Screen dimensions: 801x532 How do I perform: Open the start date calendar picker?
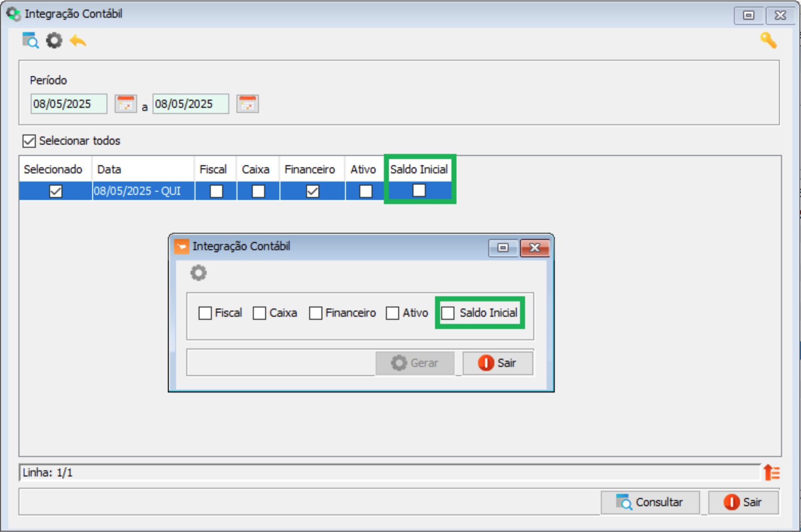coord(126,104)
